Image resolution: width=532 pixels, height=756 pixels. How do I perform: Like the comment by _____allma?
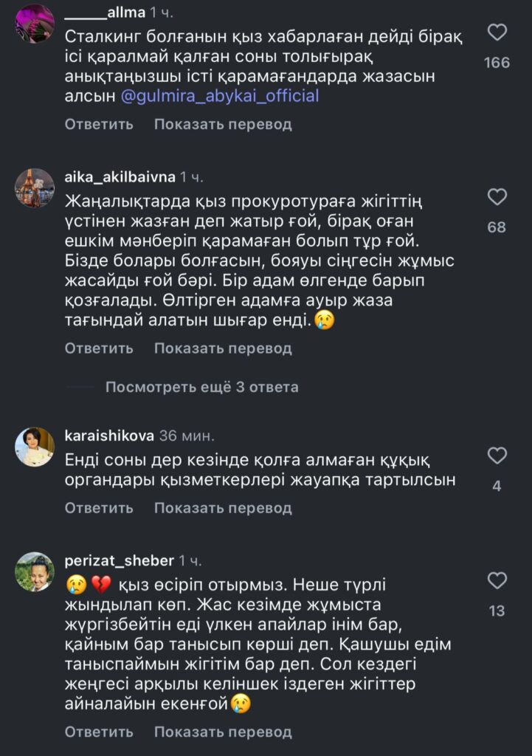[x=498, y=32]
